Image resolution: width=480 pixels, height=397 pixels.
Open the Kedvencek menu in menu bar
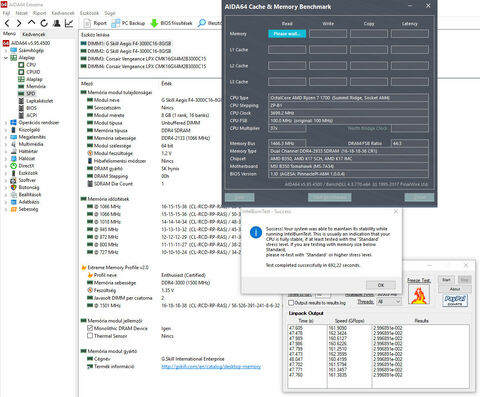pyautogui.click(x=63, y=13)
